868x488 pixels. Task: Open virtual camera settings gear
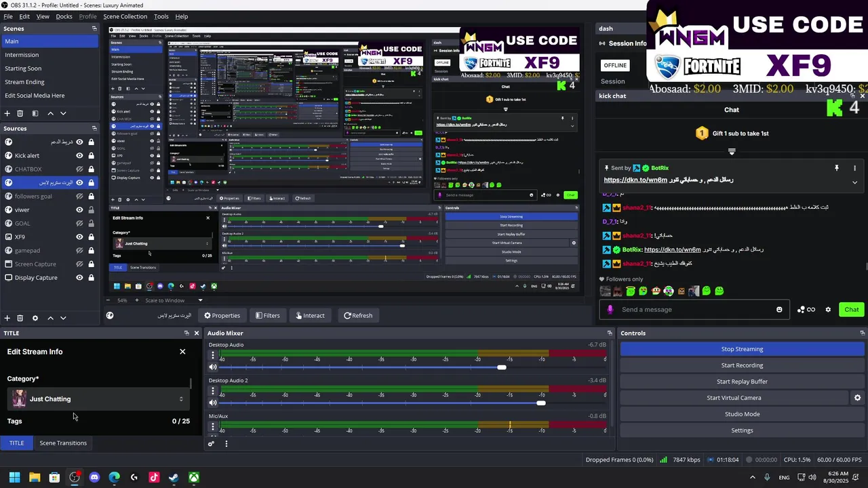857,398
